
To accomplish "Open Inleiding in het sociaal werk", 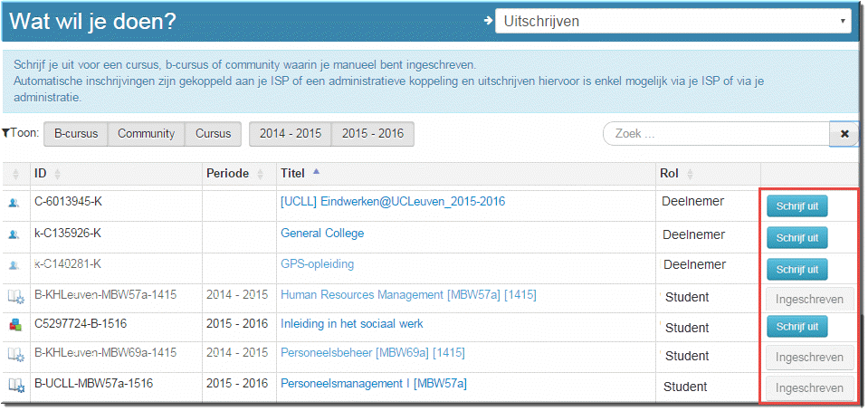I will coord(351,323).
